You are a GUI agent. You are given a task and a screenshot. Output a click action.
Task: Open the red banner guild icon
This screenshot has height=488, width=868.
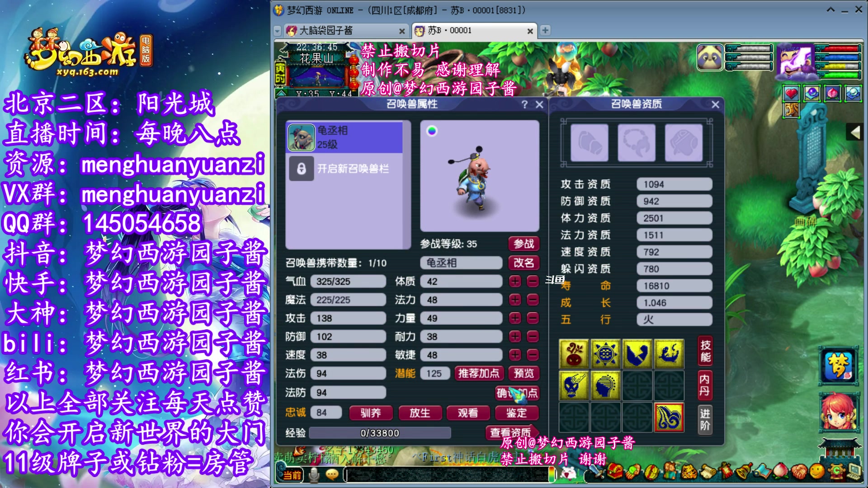click(726, 471)
